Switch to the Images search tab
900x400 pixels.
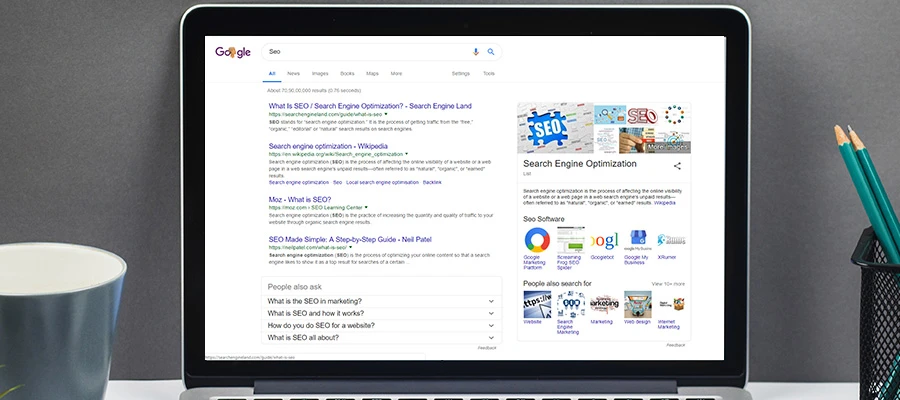(x=320, y=73)
